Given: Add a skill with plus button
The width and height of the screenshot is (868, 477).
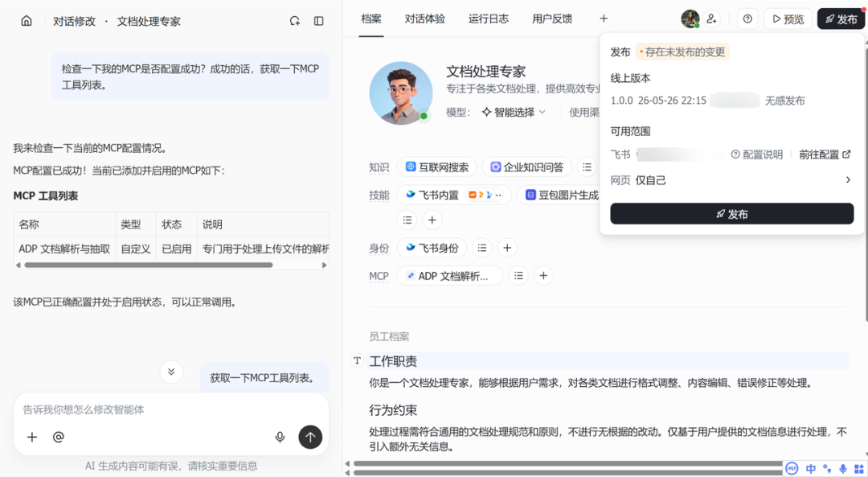Looking at the screenshot, I should (432, 220).
